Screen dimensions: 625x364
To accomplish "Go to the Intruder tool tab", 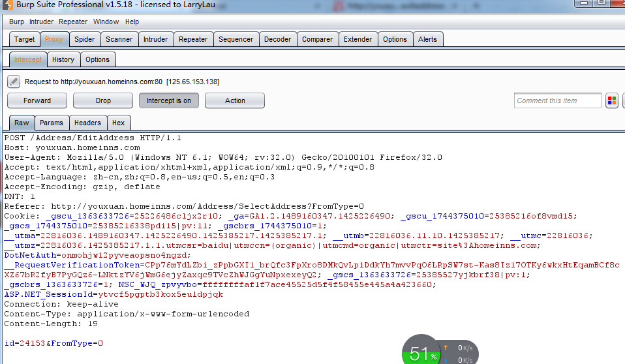I will coord(155,39).
